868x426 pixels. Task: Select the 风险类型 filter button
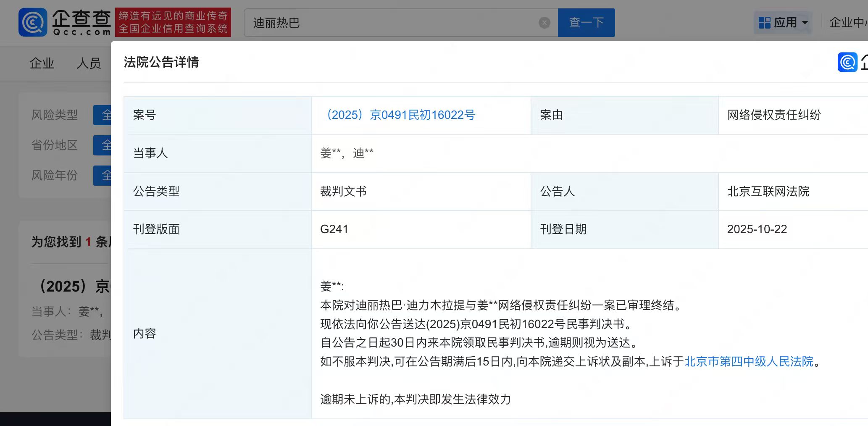pyautogui.click(x=102, y=115)
